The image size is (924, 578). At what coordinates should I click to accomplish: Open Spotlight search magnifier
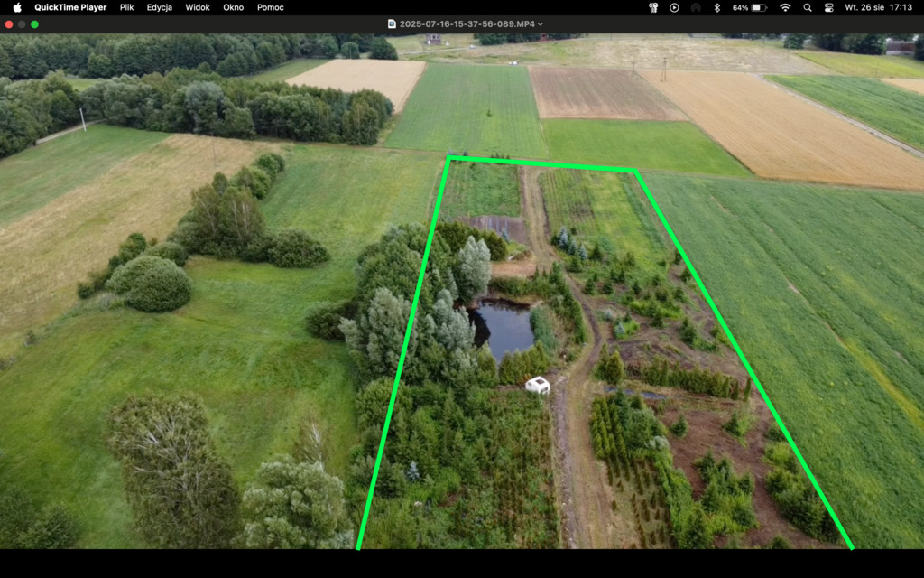tap(807, 7)
